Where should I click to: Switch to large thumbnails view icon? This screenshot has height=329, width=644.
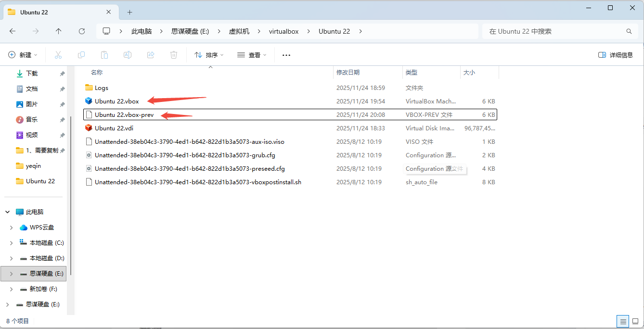point(635,321)
